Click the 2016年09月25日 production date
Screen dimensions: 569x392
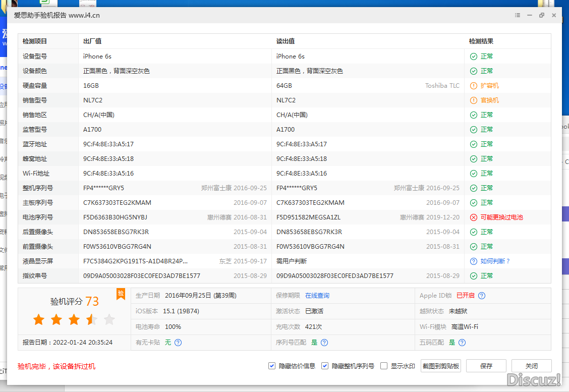[188, 296]
